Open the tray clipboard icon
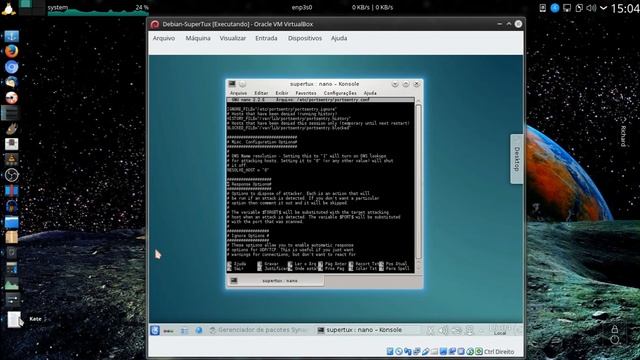Viewport: 640px width, 360px height. [579, 8]
